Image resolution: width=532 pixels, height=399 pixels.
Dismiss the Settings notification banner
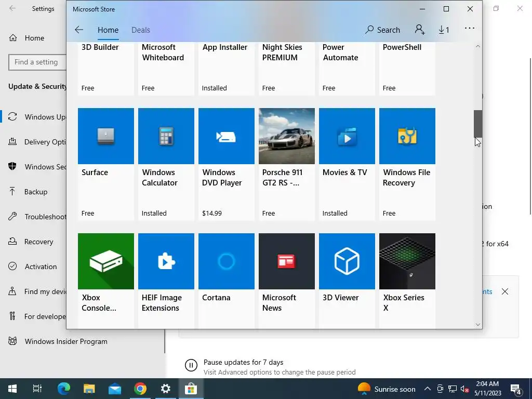click(x=505, y=291)
